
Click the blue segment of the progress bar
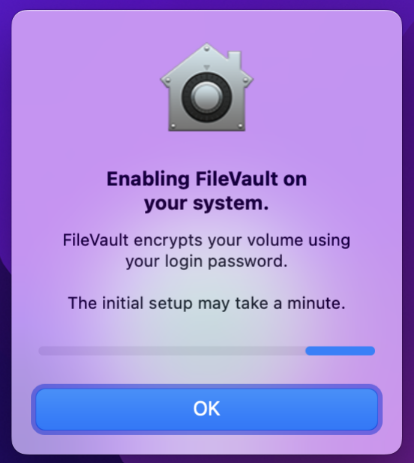[x=340, y=351]
